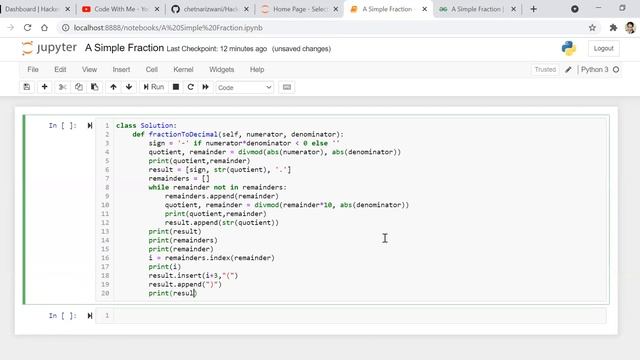The height and width of the screenshot is (360, 640).
Task: Open browser extensions puzzle icon
Action: 613,27
